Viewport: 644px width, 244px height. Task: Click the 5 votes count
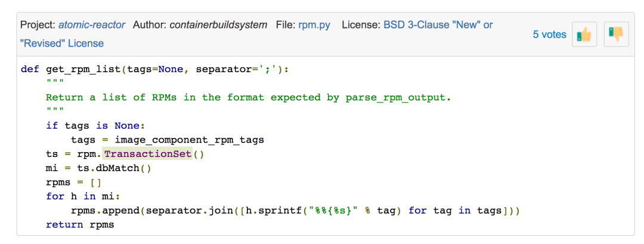pyautogui.click(x=549, y=35)
